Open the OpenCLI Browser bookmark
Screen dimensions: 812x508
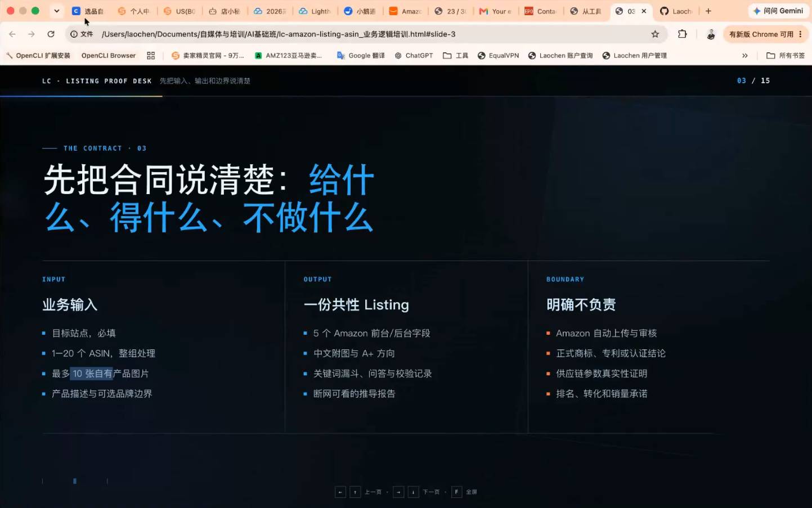tap(109, 56)
